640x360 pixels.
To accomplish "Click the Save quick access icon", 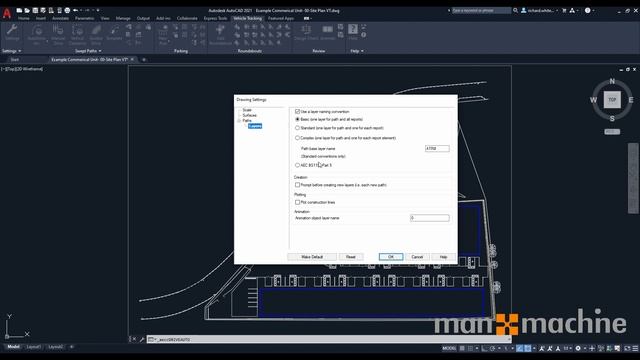I will point(35,10).
